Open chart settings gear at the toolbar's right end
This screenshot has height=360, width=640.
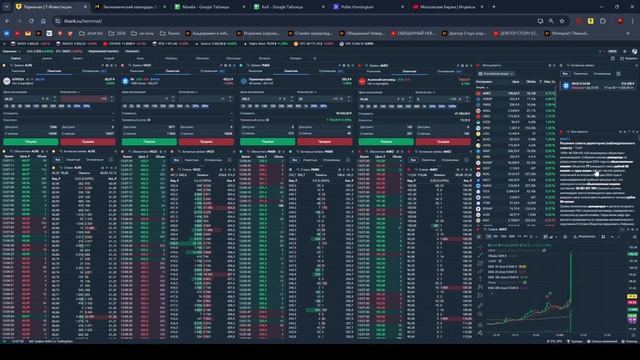point(635,237)
